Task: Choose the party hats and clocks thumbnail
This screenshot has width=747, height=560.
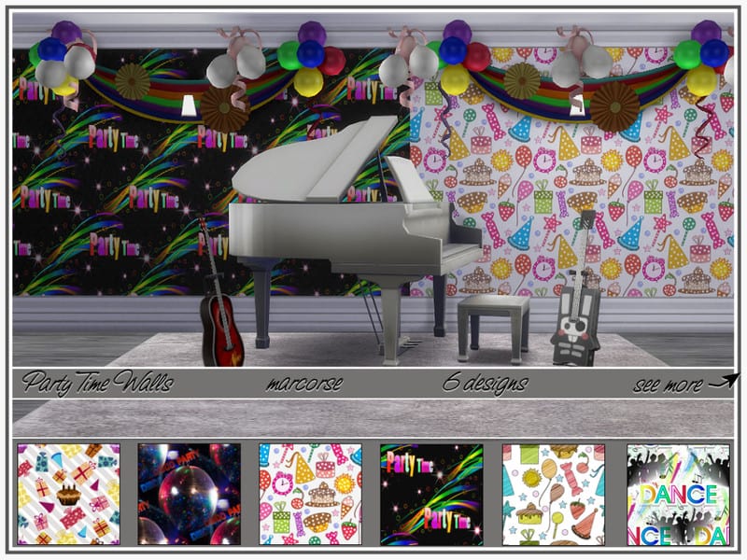Action: (x=310, y=494)
